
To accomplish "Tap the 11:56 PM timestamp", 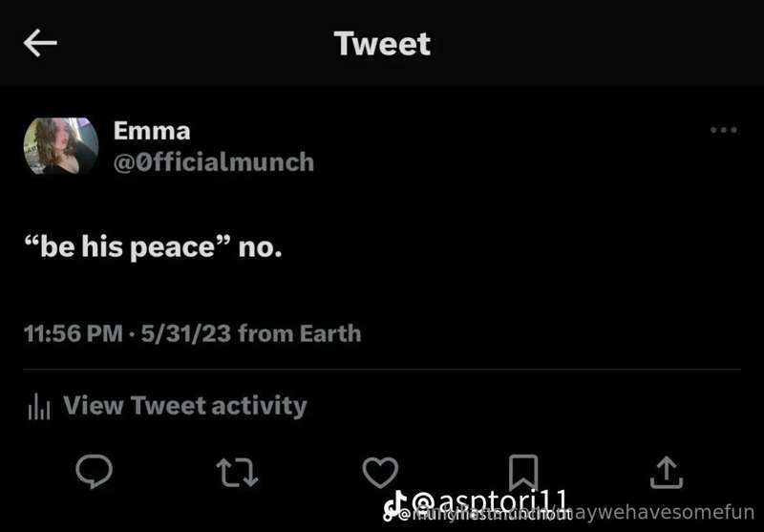I will tap(74, 333).
